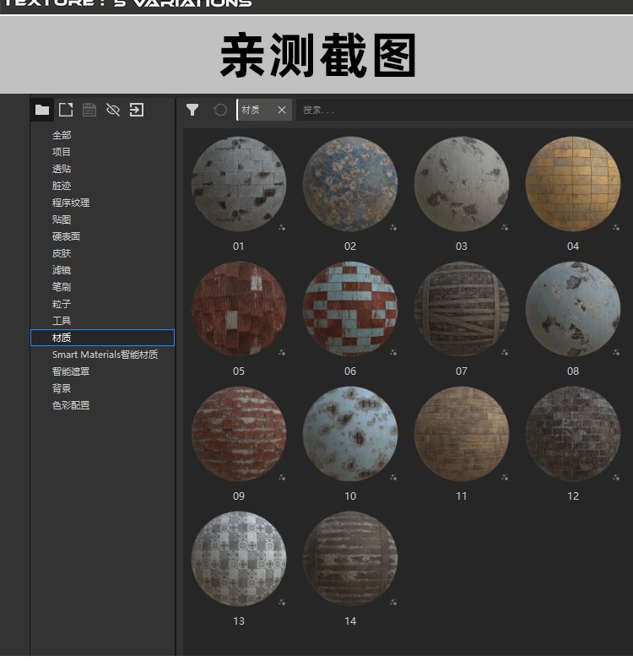633x672 pixels.
Task: Select the 色彩配置 category
Action: tap(71, 405)
